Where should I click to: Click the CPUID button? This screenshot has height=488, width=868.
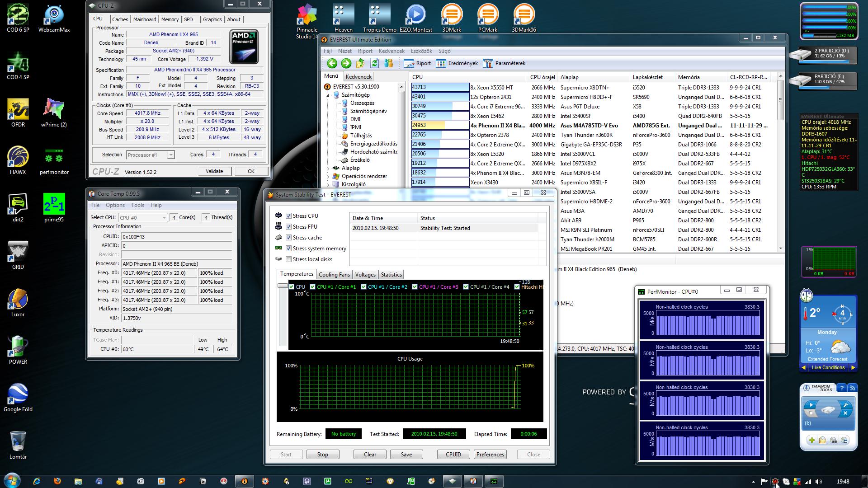pyautogui.click(x=453, y=455)
